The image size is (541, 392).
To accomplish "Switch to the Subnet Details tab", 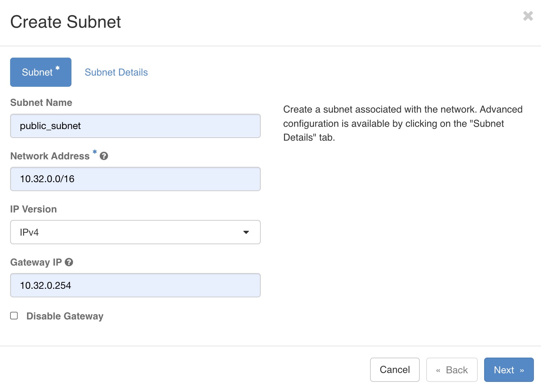I will click(x=116, y=72).
